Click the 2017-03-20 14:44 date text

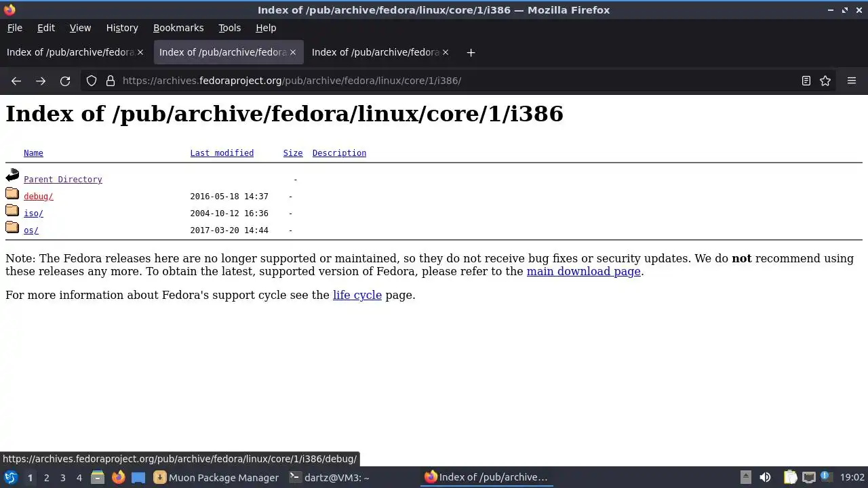[229, 230]
